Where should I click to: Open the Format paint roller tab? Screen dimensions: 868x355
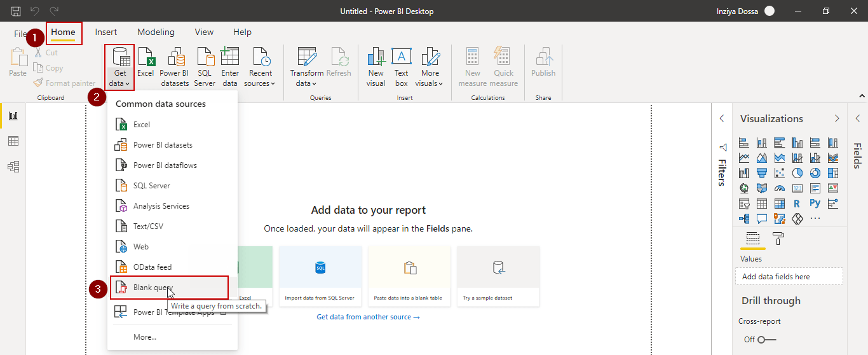pos(778,239)
